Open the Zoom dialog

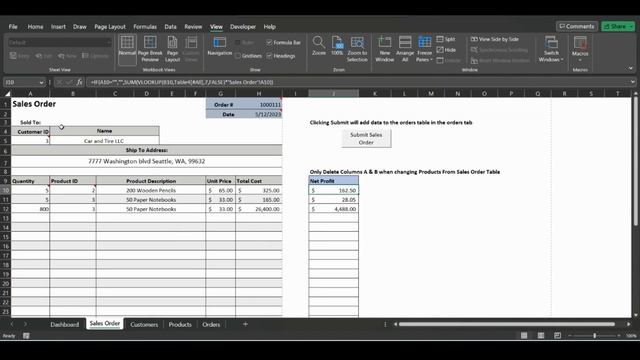click(319, 46)
